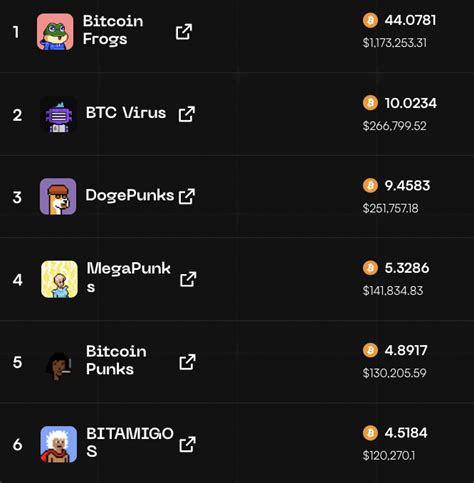
Task: Click the BITAMIGOS white-haired avatar
Action: tap(59, 444)
